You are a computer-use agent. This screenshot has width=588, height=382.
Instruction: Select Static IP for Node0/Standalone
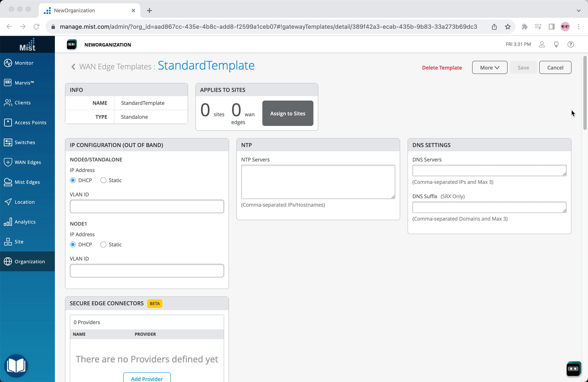pyautogui.click(x=103, y=180)
